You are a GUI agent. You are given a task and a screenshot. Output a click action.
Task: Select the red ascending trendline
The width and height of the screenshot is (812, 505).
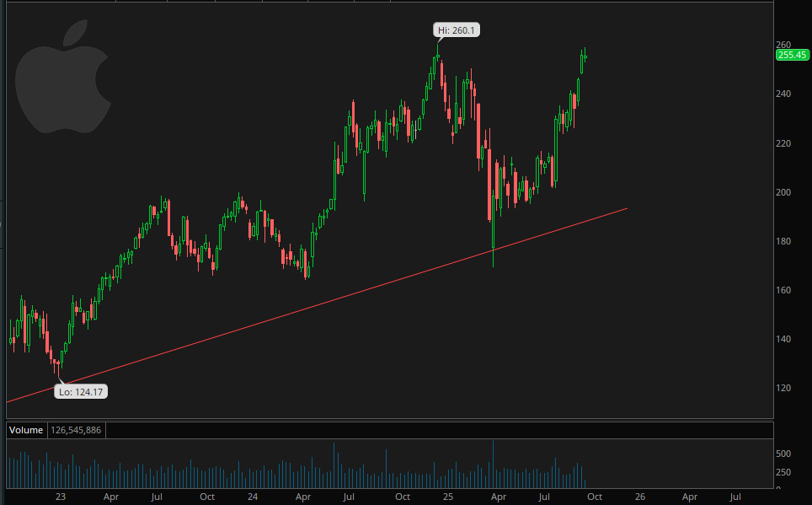pos(317,305)
